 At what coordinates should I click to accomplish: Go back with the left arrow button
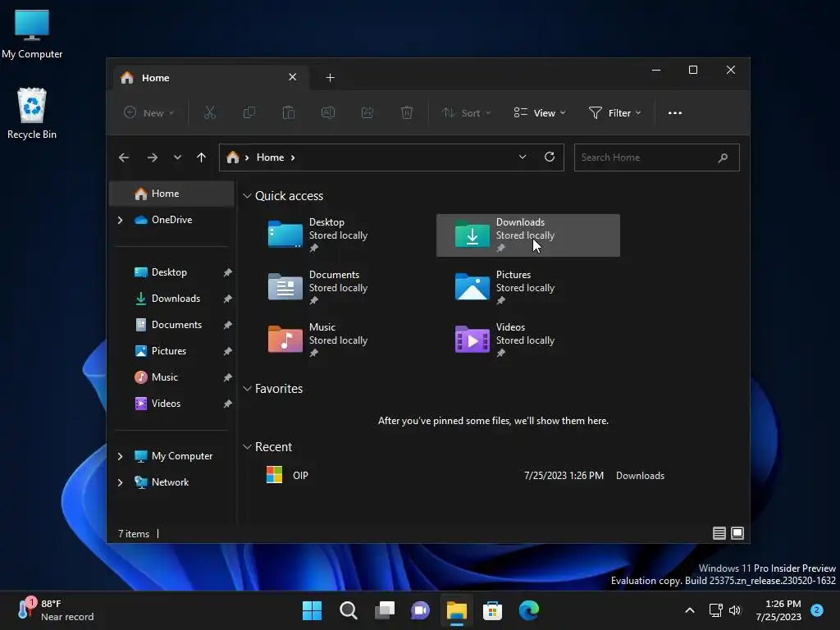124,157
